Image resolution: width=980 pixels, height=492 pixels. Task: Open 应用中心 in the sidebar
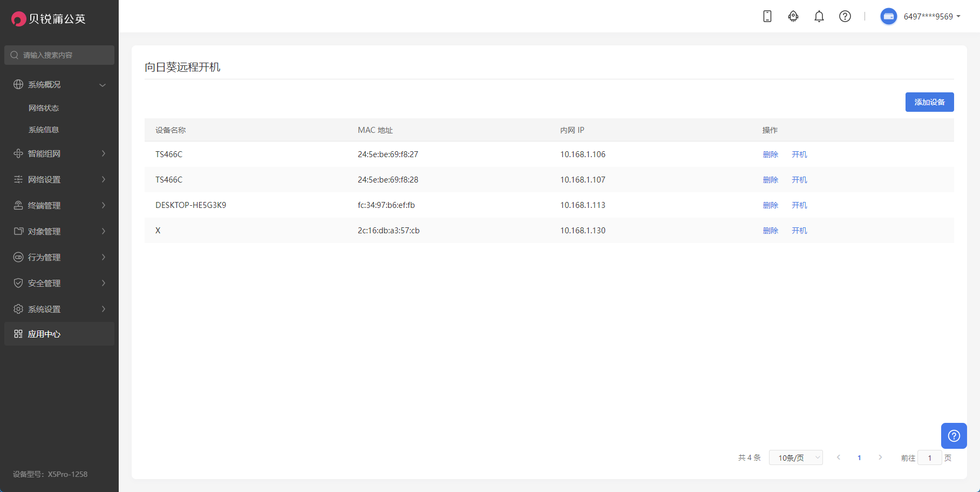(x=44, y=334)
